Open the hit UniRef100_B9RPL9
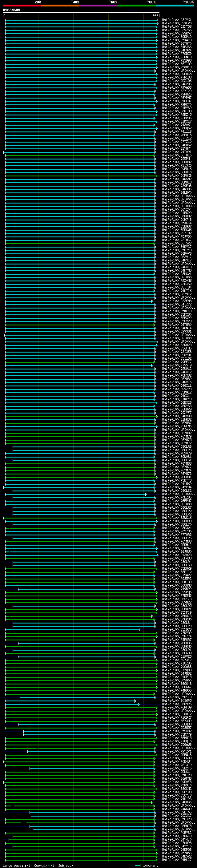The height and width of the screenshot is (868, 197). [176, 37]
